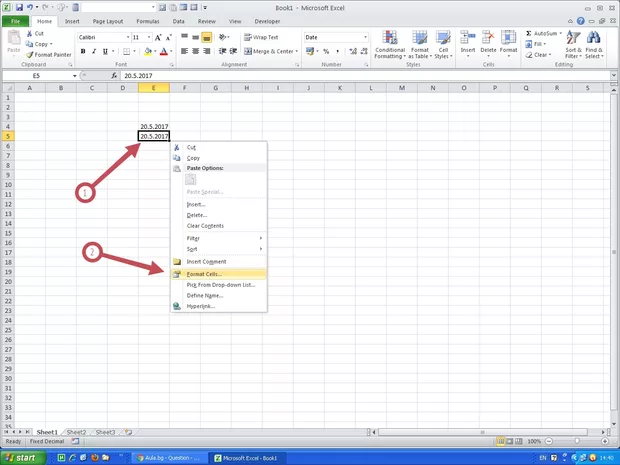Image resolution: width=620 pixels, height=465 pixels.
Task: Click the Bold formatting button
Action: pyautogui.click(x=83, y=51)
